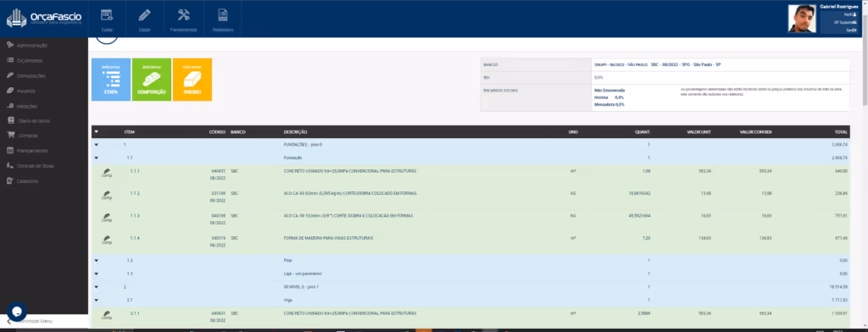Open Controle de Obras in sidebar
868x332 pixels.
(36, 165)
